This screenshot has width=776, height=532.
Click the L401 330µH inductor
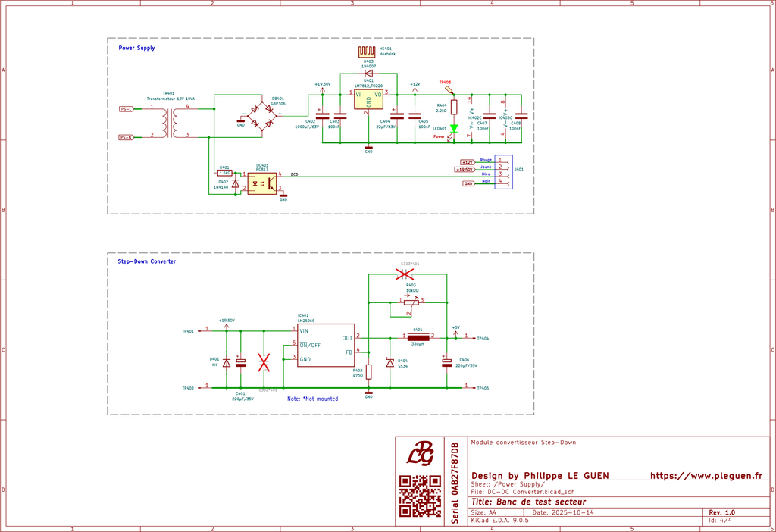[417, 337]
